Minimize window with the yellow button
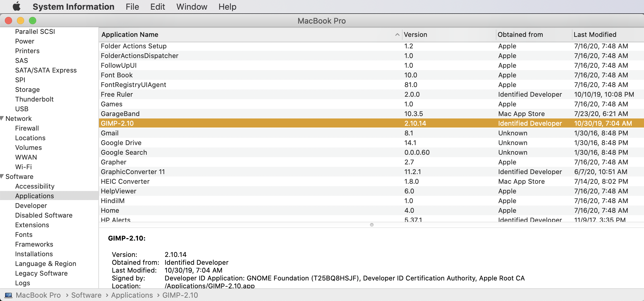The height and width of the screenshot is (301, 644). pos(21,21)
